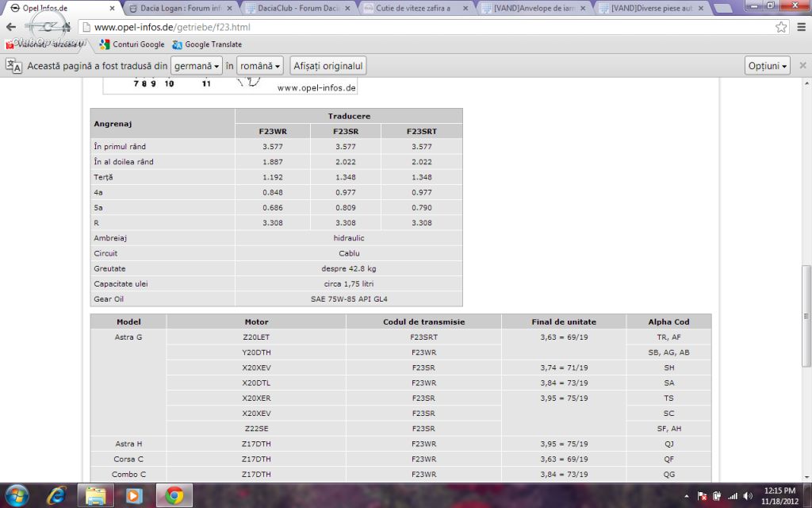Click the Codul de transmisie header
This screenshot has height=508, width=812.
pyautogui.click(x=423, y=322)
